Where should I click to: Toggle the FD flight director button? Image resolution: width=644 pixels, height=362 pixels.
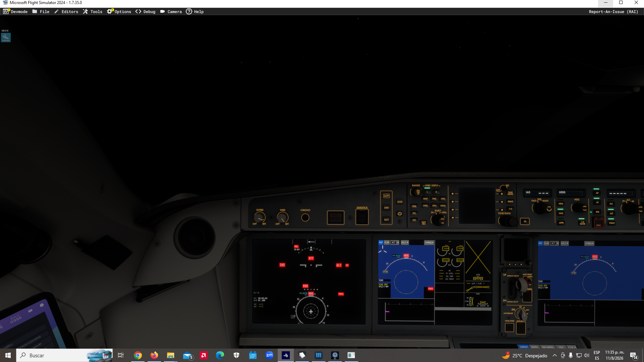click(525, 222)
